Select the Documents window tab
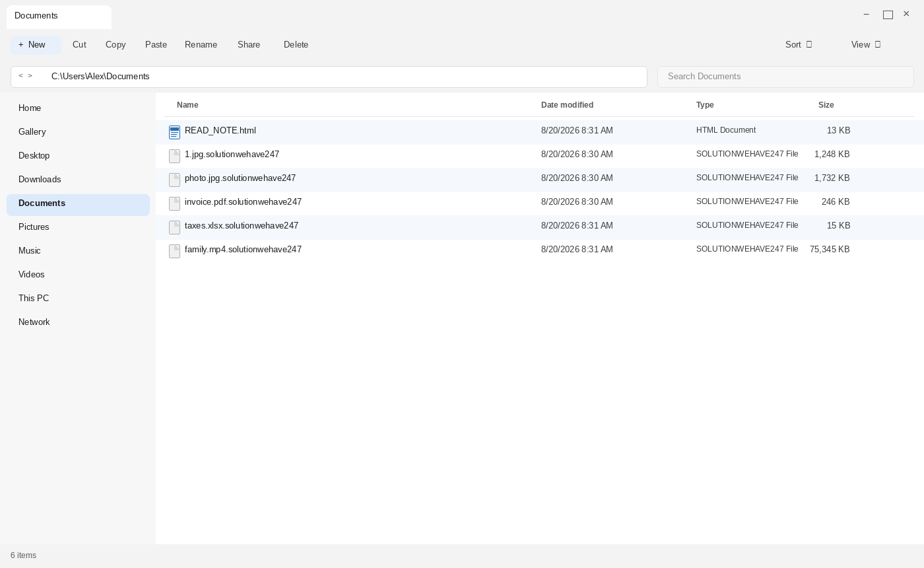The height and width of the screenshot is (568, 924). coord(59,17)
